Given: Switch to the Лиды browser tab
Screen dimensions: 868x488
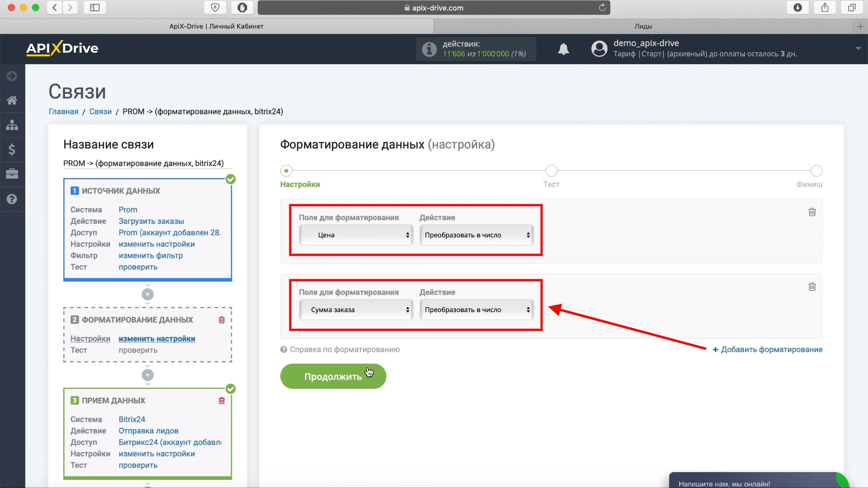Looking at the screenshot, I should point(643,27).
